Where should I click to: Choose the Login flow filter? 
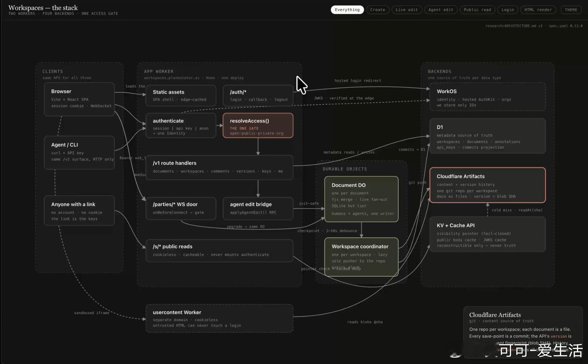tap(507, 10)
